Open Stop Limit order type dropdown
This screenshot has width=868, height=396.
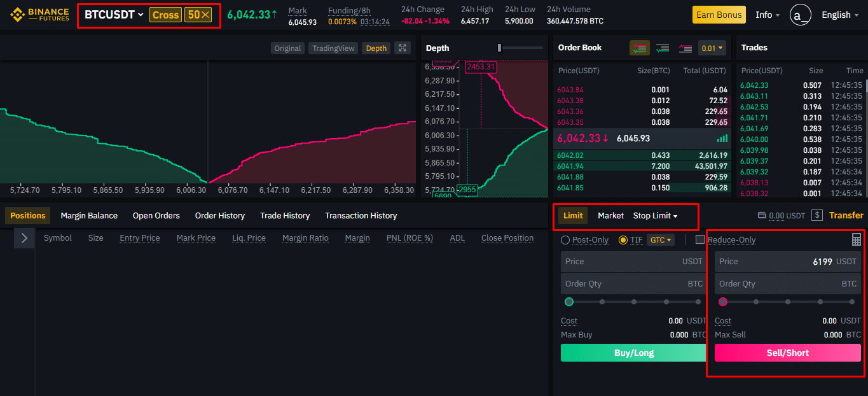pyautogui.click(x=655, y=216)
